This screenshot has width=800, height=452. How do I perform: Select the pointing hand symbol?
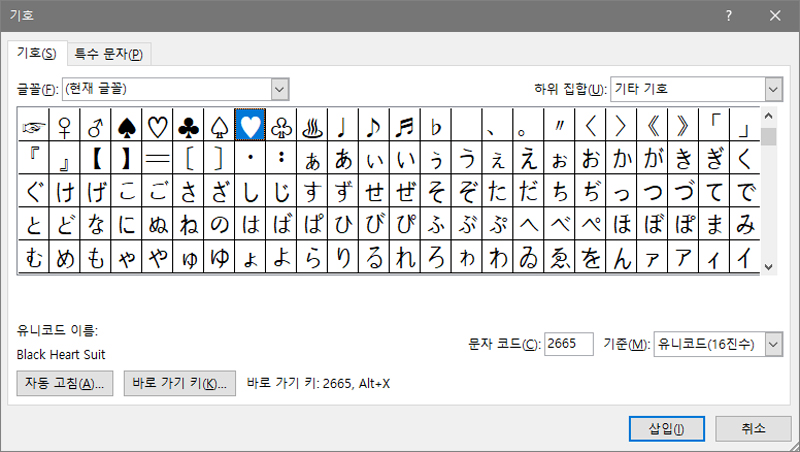pos(34,125)
